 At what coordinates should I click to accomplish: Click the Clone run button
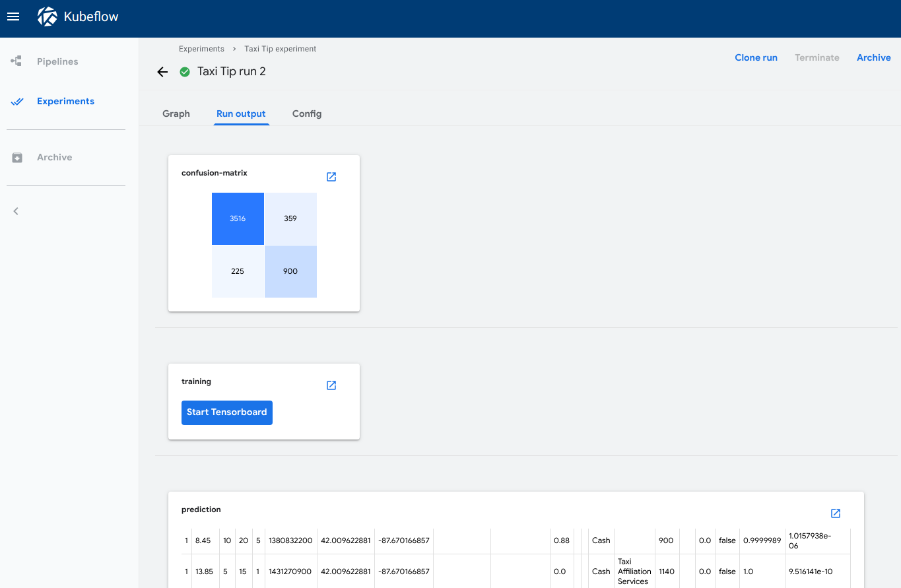coord(756,57)
